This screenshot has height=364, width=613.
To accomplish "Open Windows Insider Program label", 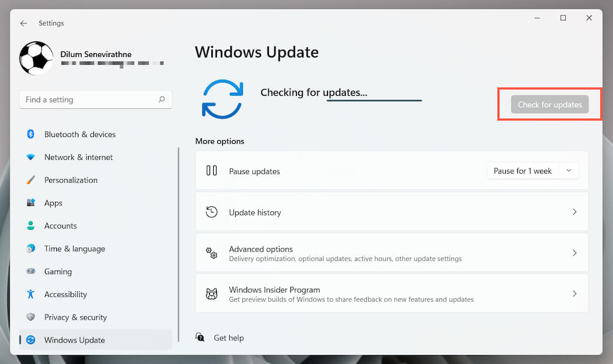I will coord(274,290).
